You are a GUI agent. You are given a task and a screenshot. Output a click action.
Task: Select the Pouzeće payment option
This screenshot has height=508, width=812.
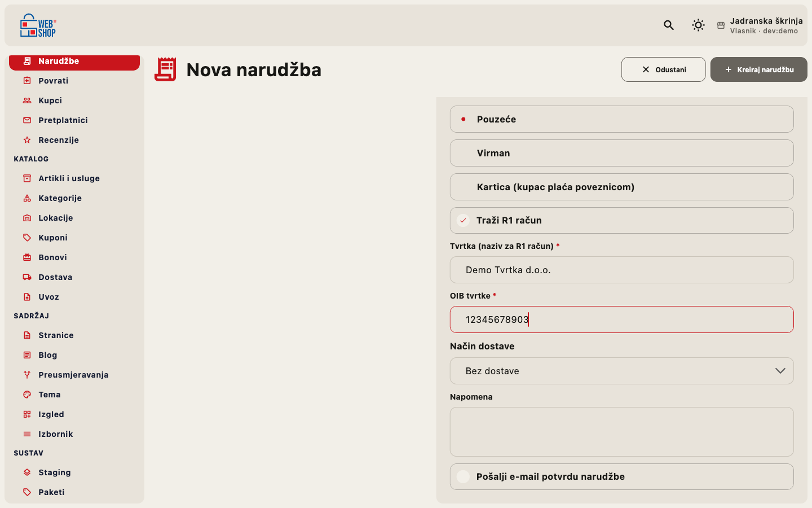pyautogui.click(x=621, y=119)
